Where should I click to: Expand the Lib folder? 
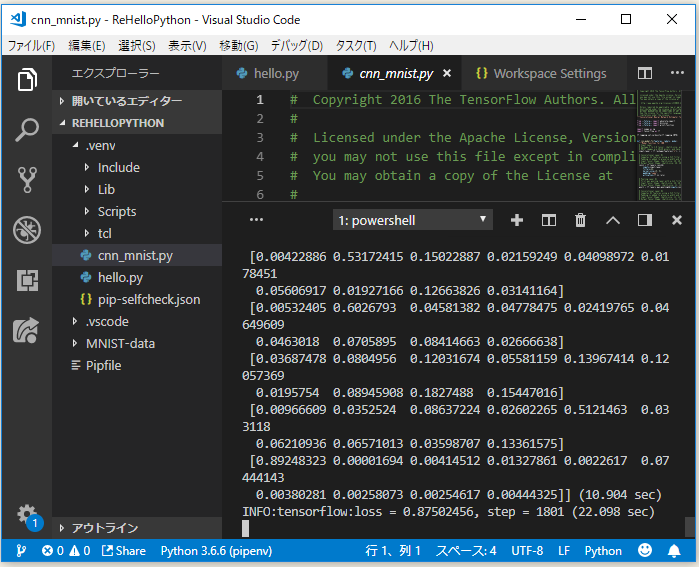pos(137,189)
